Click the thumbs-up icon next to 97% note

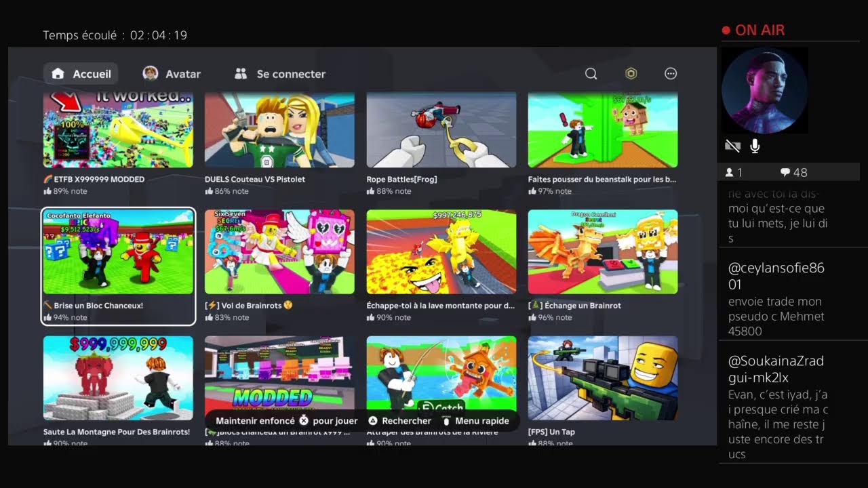pos(532,191)
